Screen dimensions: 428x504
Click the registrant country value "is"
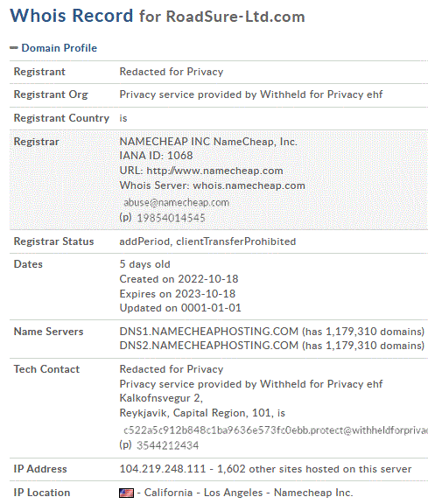[123, 118]
